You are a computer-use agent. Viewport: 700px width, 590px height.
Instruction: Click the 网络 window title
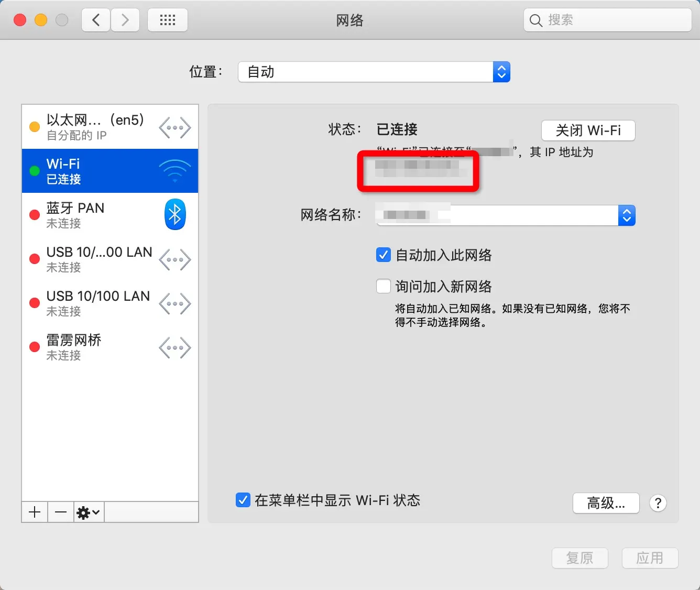(x=349, y=20)
